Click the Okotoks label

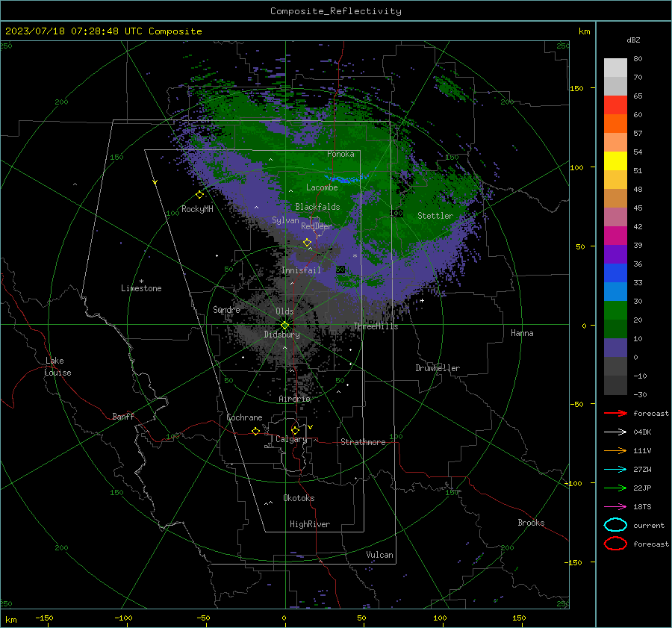(299, 498)
